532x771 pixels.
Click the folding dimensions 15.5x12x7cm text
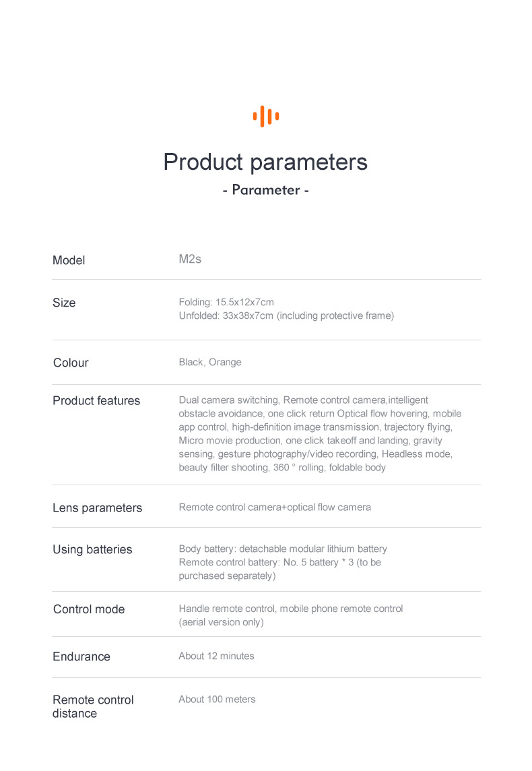click(x=226, y=302)
